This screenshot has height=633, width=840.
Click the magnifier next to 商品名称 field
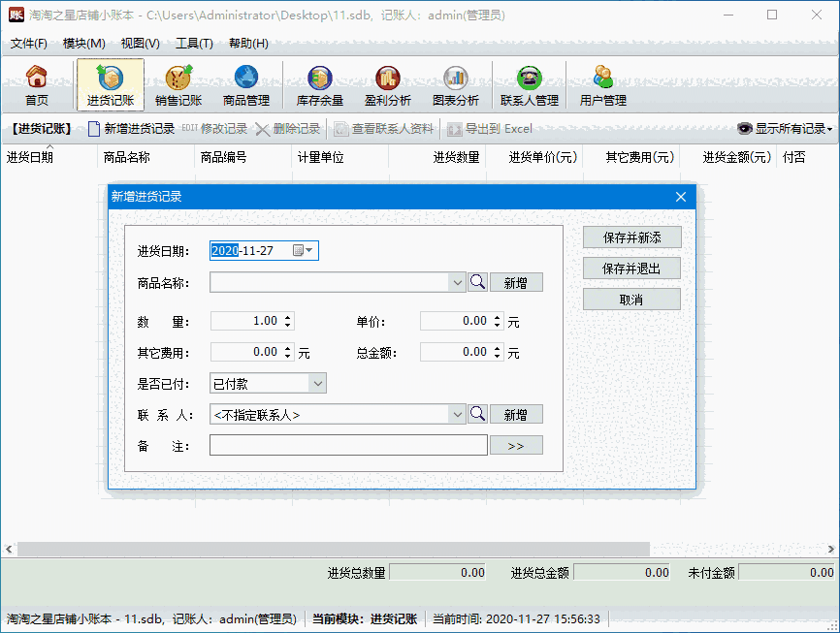477,282
